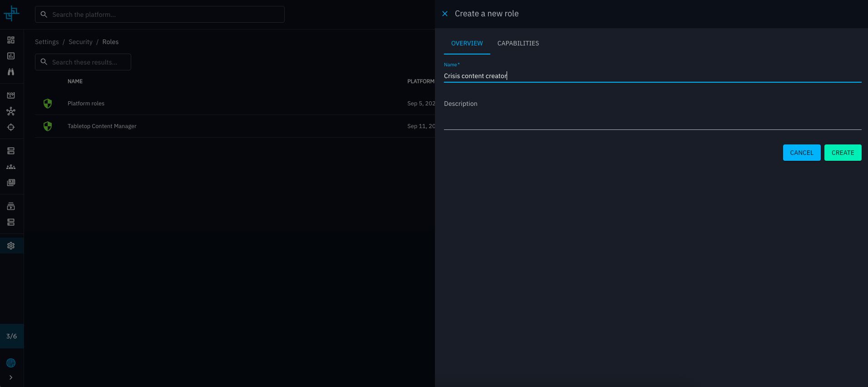Open the dashboard grid icon in sidebar
Screen dimensions: 868x387
coord(11,40)
